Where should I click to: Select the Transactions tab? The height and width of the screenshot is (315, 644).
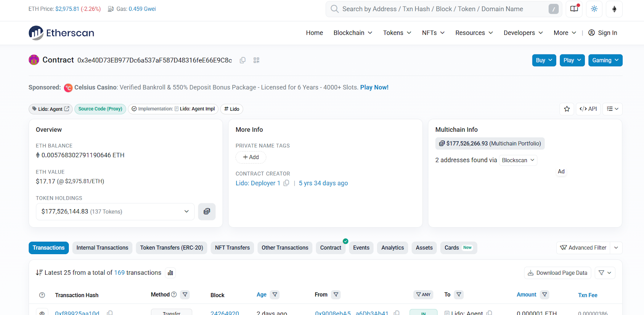coord(49,248)
